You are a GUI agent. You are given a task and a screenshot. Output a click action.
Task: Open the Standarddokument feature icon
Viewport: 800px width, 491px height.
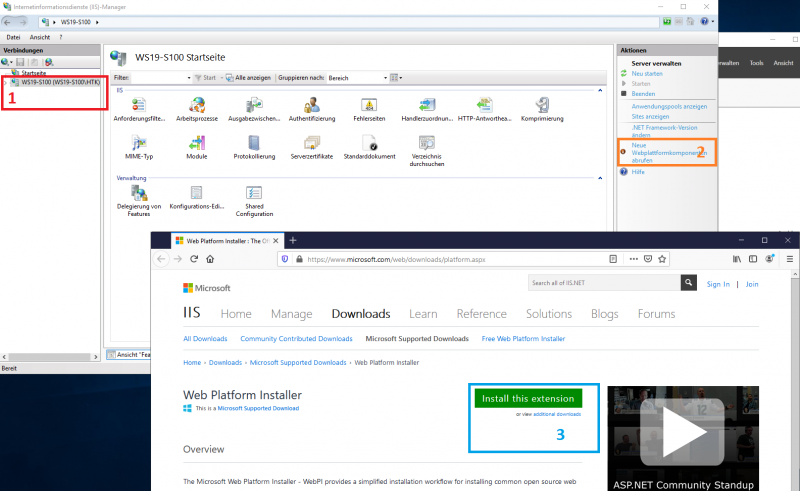coord(369,145)
